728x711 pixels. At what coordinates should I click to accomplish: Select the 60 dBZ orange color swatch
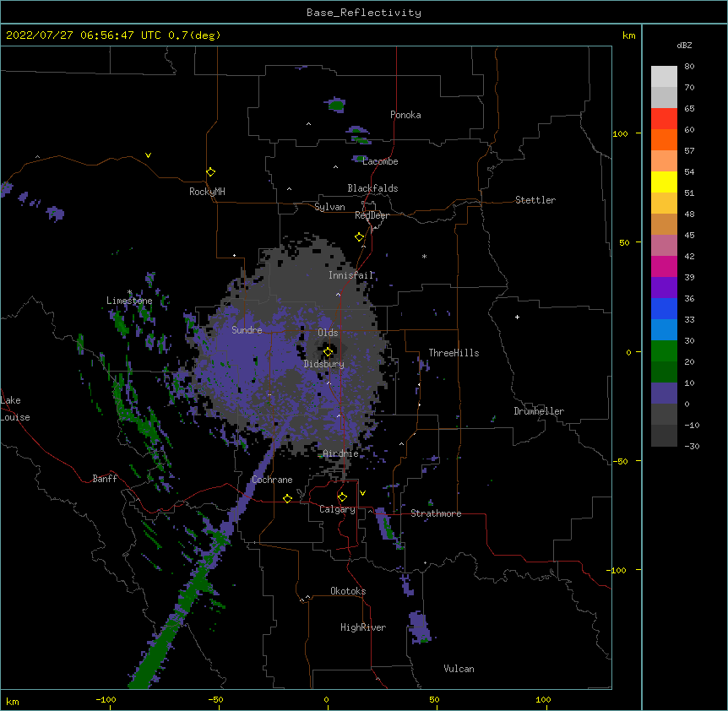point(664,139)
